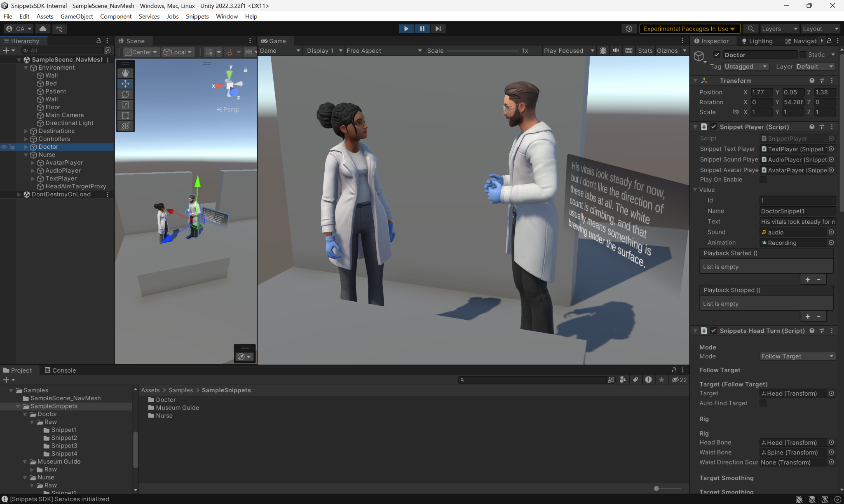Viewport: 844px width, 504px height.
Task: Open Transform component preset icon
Action: pos(822,81)
